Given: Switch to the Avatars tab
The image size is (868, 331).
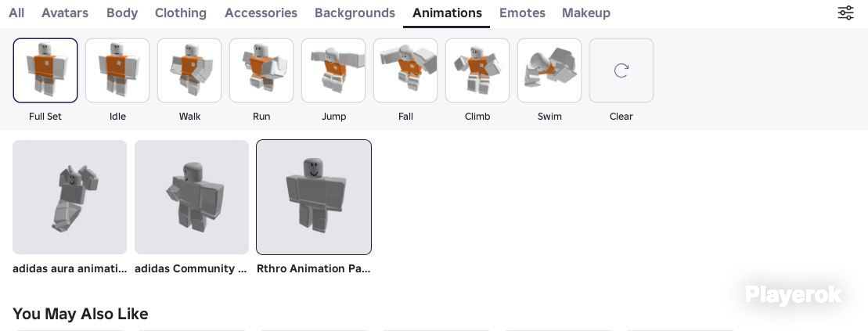Looking at the screenshot, I should [65, 13].
